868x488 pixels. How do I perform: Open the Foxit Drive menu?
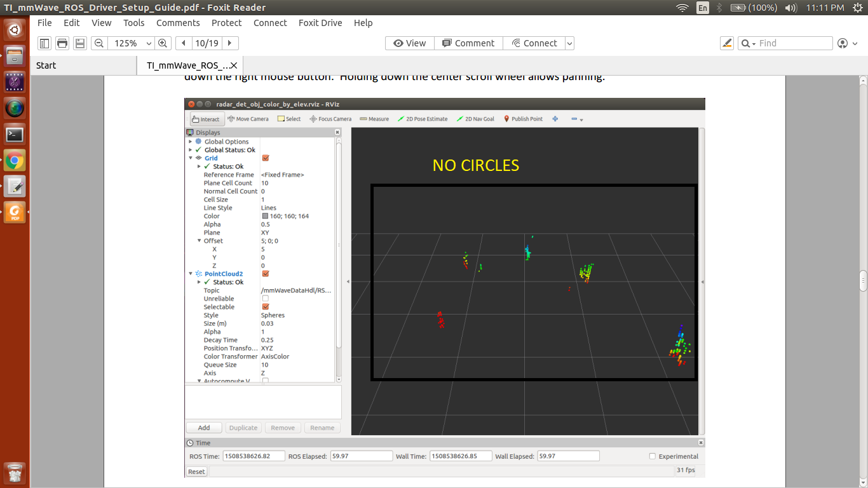pos(320,23)
